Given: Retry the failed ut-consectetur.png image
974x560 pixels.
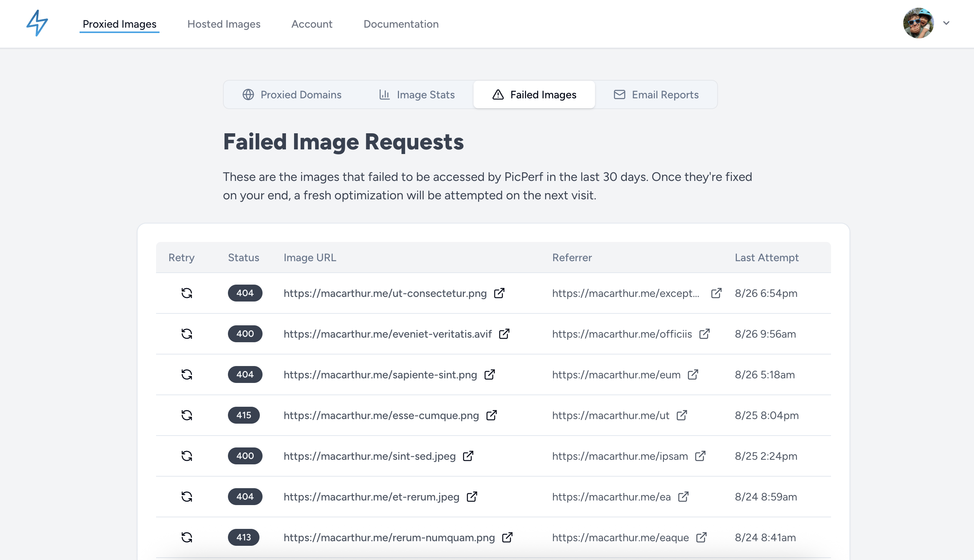Looking at the screenshot, I should pyautogui.click(x=187, y=293).
